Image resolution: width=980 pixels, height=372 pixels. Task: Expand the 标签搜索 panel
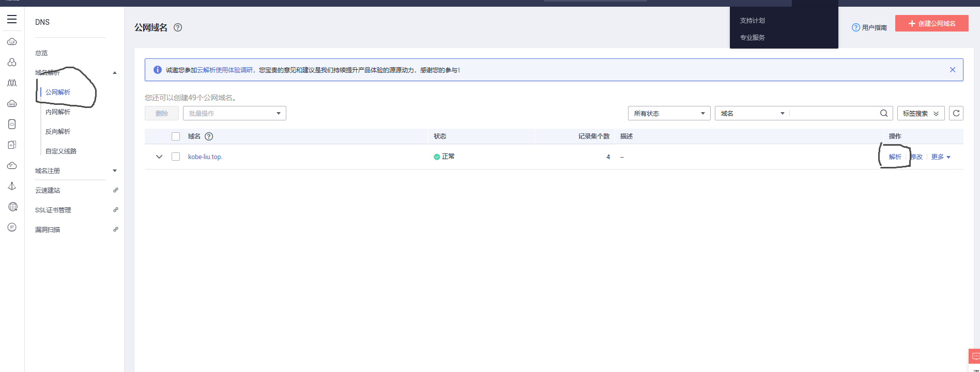(921, 113)
